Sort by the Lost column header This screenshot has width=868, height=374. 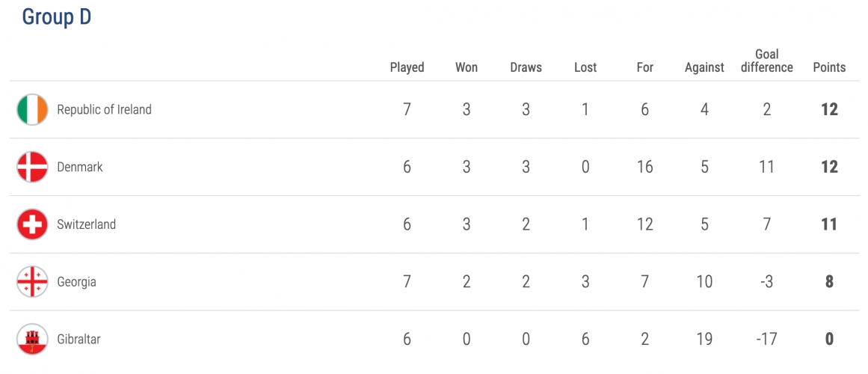coord(585,67)
